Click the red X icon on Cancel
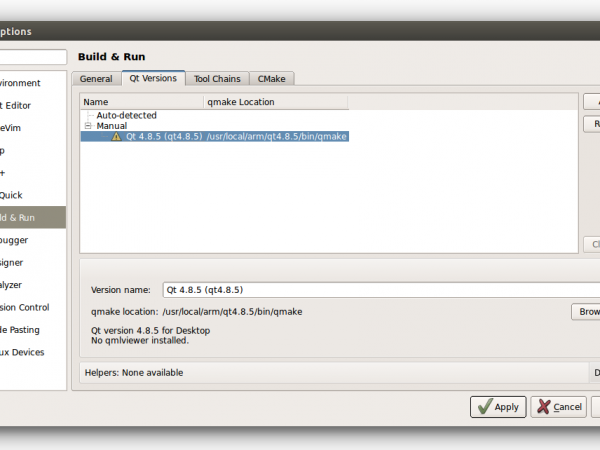This screenshot has height=450, width=600. coord(545,407)
